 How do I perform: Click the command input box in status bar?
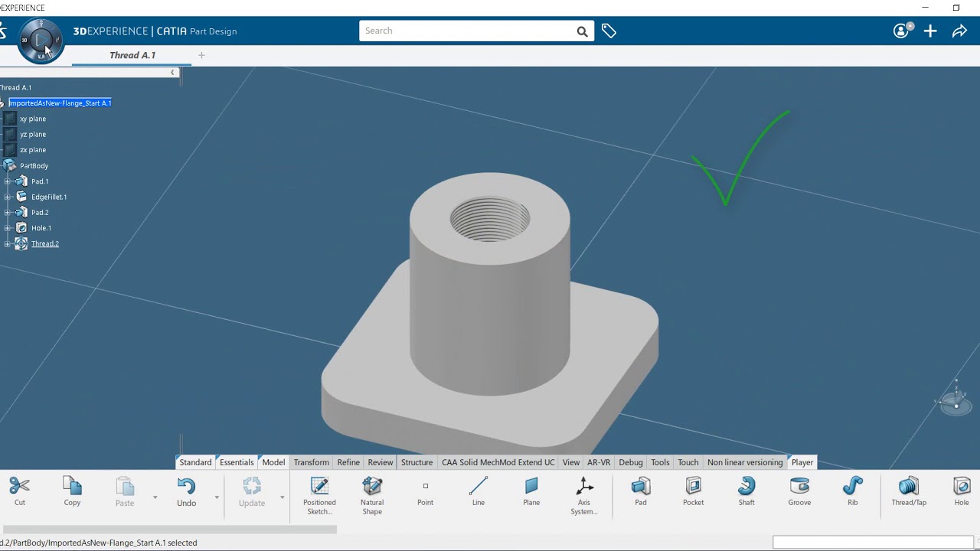[874, 543]
